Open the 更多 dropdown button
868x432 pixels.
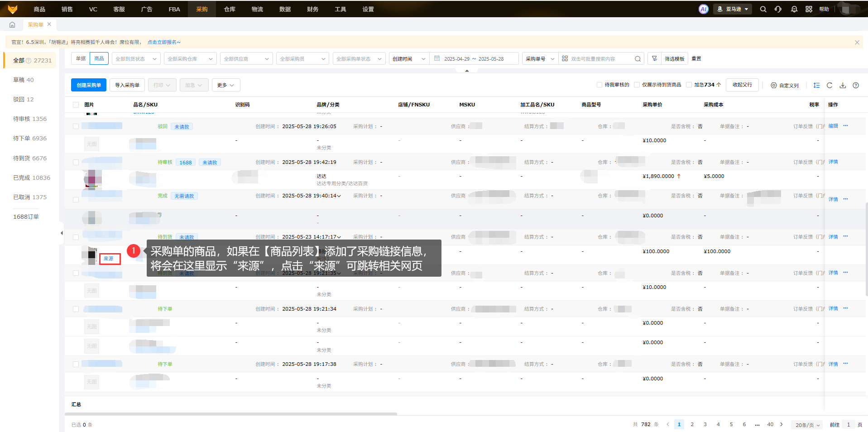pos(225,85)
